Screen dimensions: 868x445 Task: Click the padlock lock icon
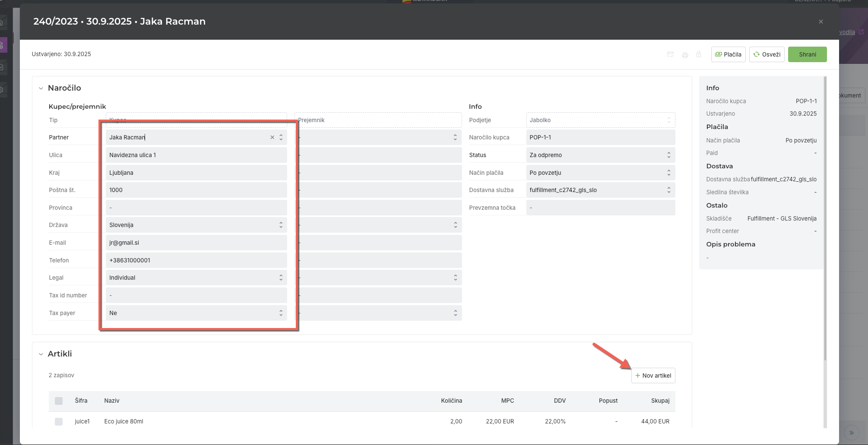(699, 54)
